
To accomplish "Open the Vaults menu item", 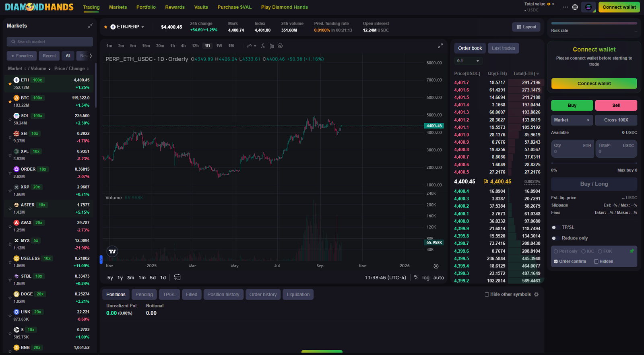I will tap(201, 7).
